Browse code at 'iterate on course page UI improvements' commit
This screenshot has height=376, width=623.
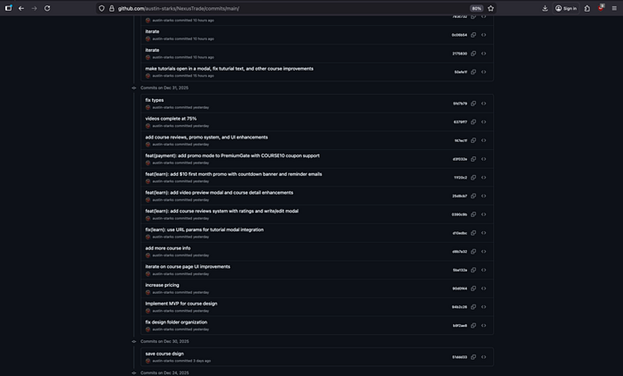(x=484, y=270)
